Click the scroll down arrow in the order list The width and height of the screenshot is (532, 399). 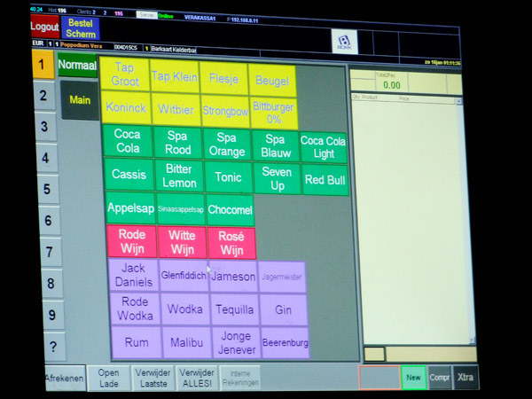coord(473,339)
